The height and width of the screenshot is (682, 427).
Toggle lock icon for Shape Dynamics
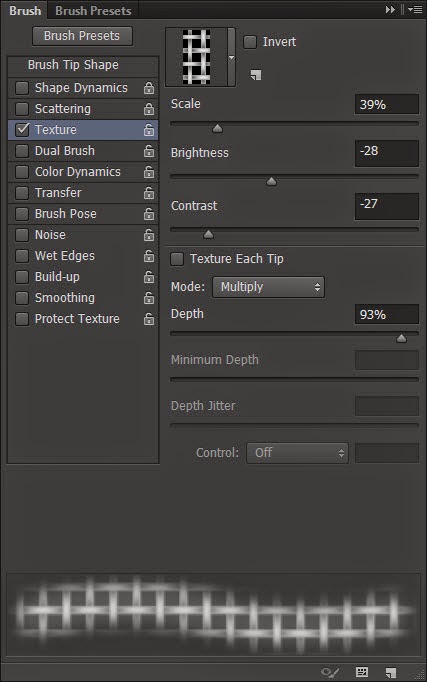click(149, 88)
